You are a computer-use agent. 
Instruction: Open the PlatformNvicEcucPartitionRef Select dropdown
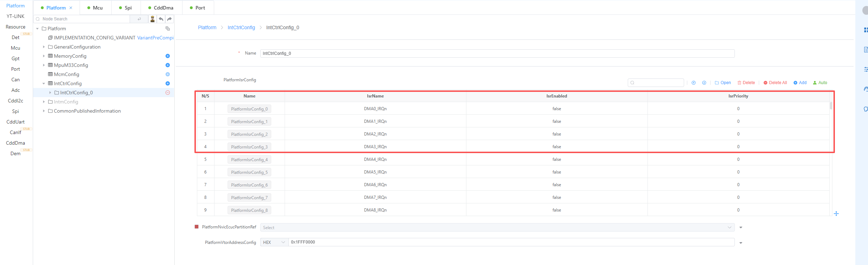(x=497, y=227)
